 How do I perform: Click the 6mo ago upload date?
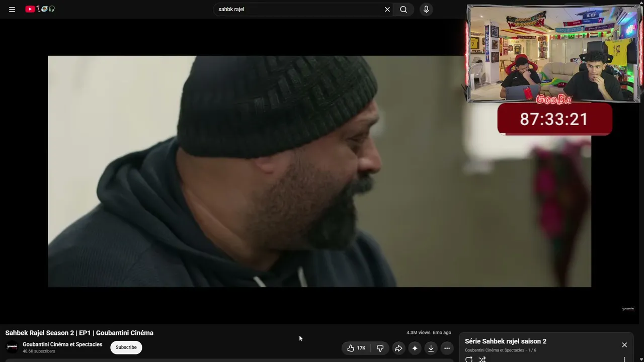tap(442, 333)
